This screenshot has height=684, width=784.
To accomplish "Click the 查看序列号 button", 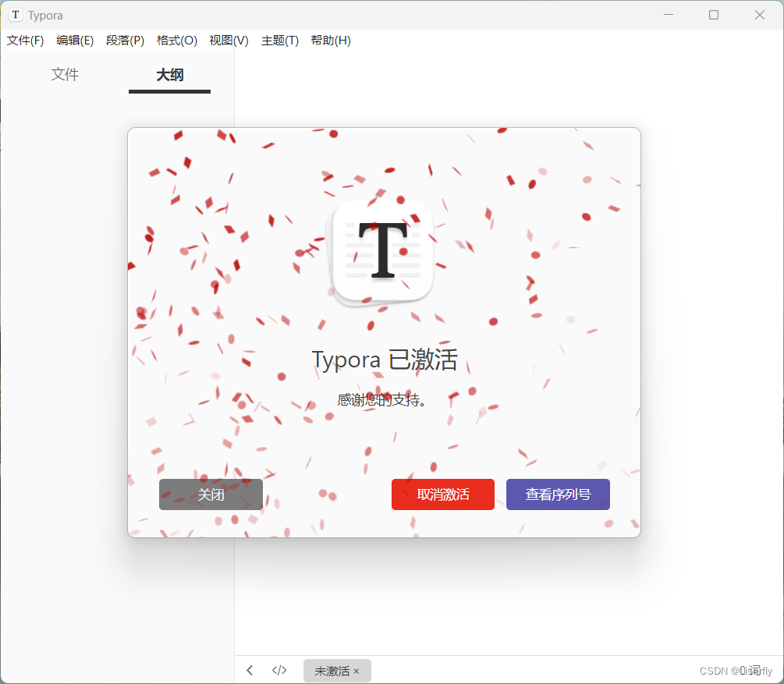I will coord(558,494).
